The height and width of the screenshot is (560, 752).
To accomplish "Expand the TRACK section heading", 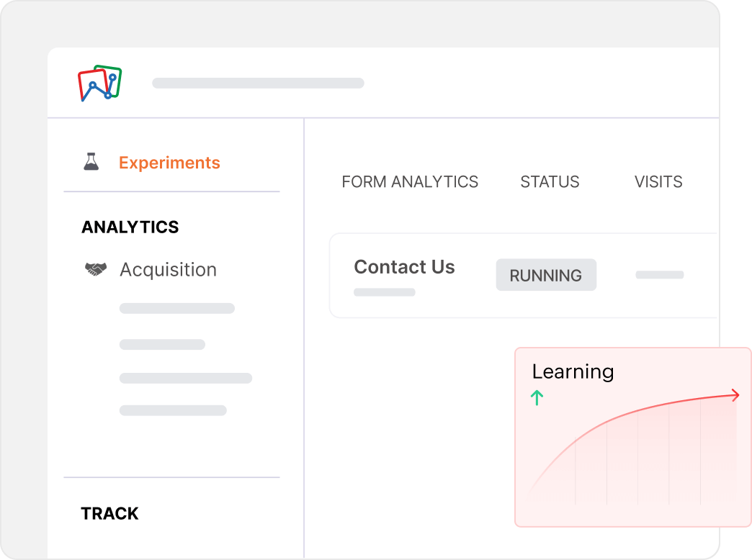I will tap(109, 513).
